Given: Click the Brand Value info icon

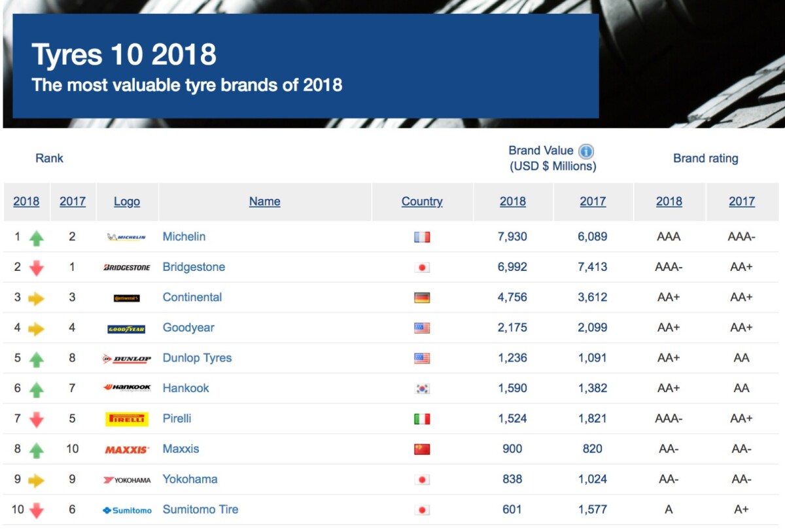Looking at the screenshot, I should pos(586,151).
